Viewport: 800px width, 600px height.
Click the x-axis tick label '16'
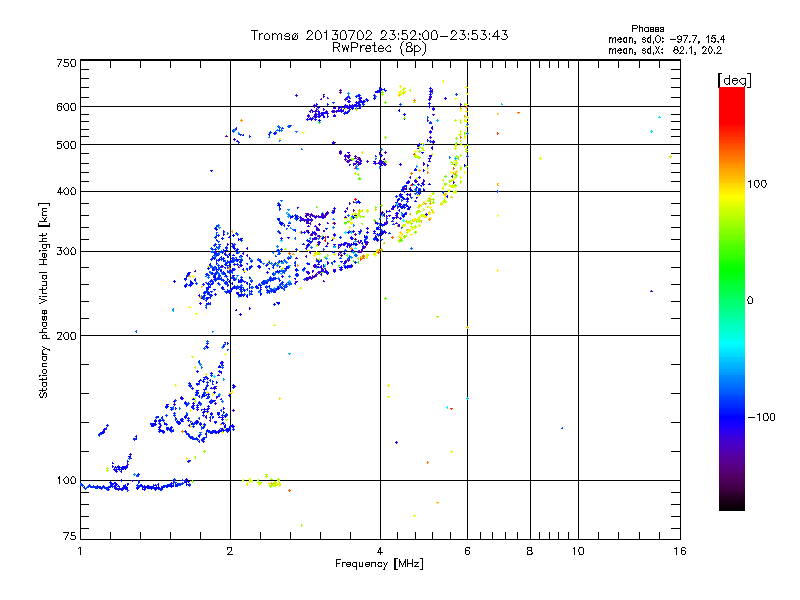pos(680,551)
